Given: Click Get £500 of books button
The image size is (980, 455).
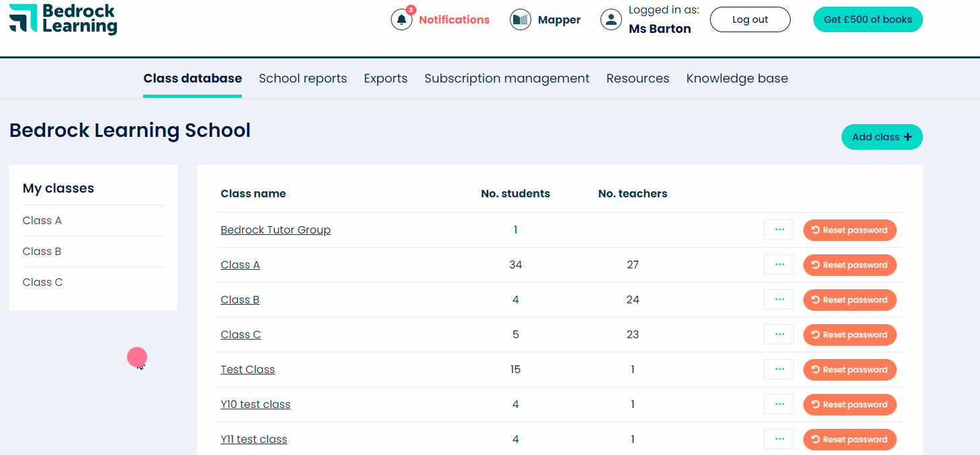Looking at the screenshot, I should [868, 19].
